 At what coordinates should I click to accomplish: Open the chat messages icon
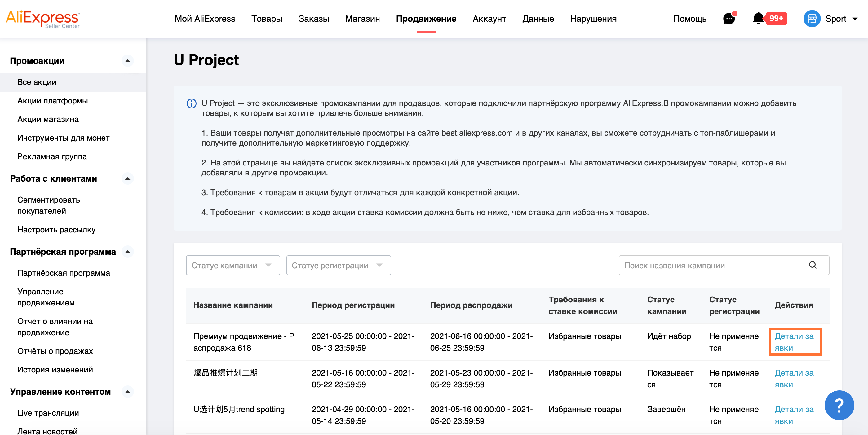pos(729,19)
